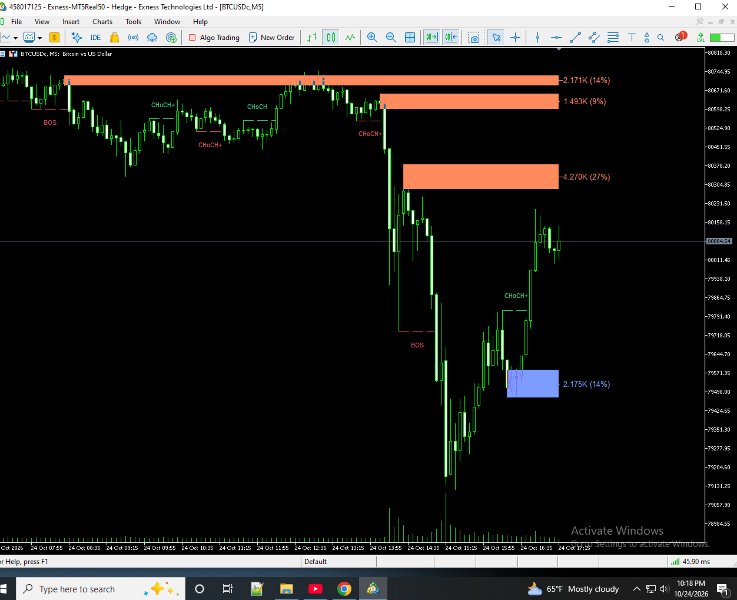Screen dimensions: 737x600
Task: Select the Fibonacci retracement tool
Action: (613, 38)
